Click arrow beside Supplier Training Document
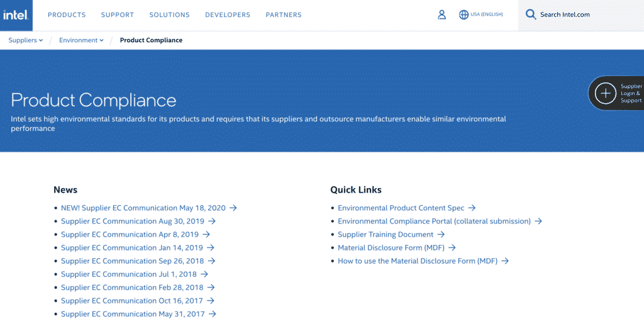 tap(441, 234)
